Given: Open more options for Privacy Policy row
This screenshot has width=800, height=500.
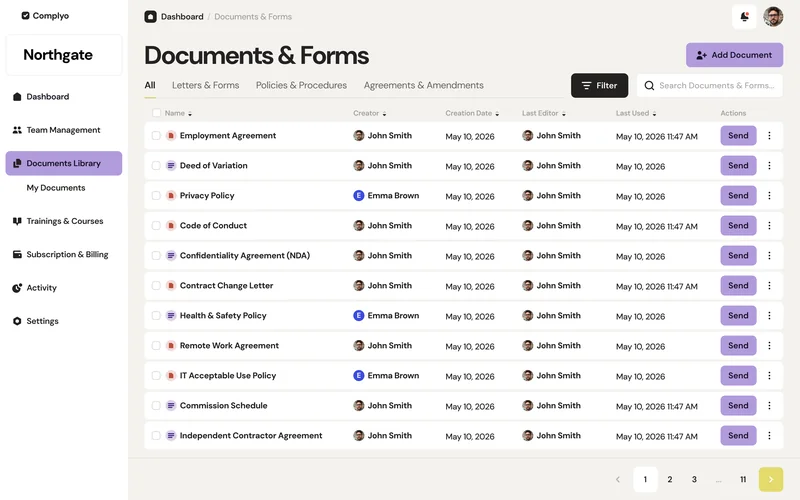Looking at the screenshot, I should pyautogui.click(x=769, y=195).
